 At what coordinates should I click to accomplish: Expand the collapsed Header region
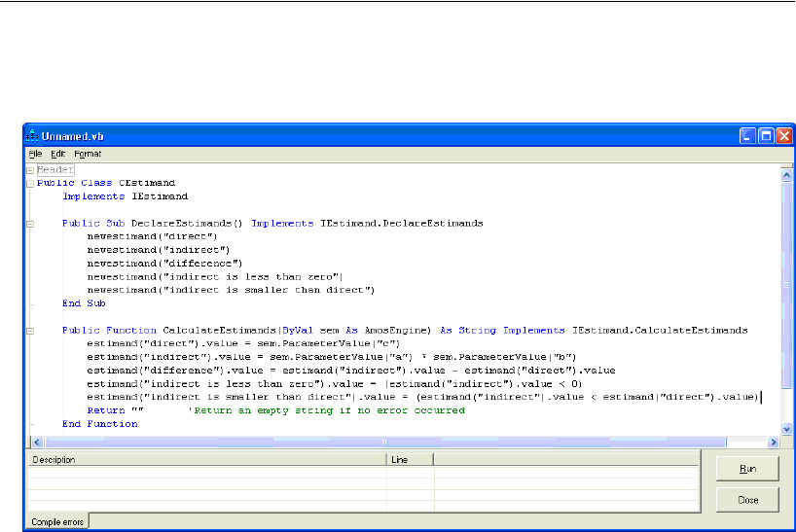[30, 170]
